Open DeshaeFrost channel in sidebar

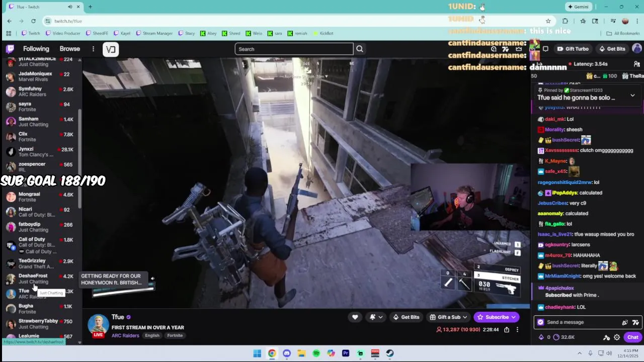tap(40, 279)
